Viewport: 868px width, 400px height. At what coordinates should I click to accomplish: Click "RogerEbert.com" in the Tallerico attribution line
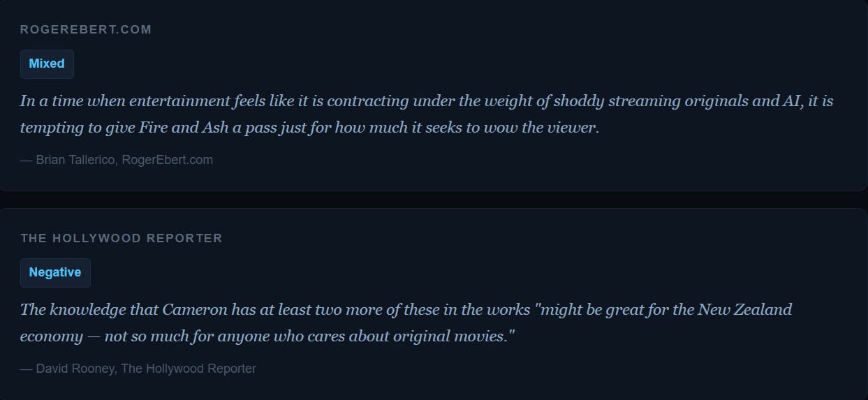tap(167, 160)
